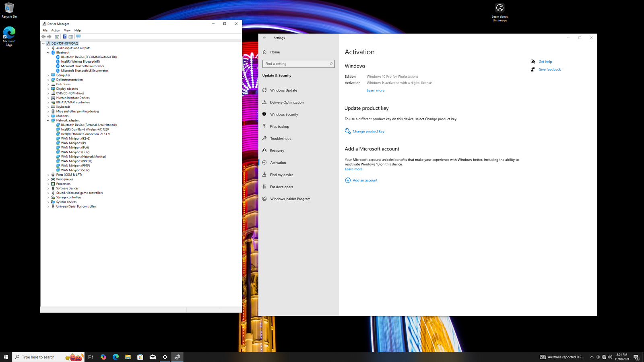The image size is (644, 362).
Task: Click Add an account link
Action: tap(365, 181)
